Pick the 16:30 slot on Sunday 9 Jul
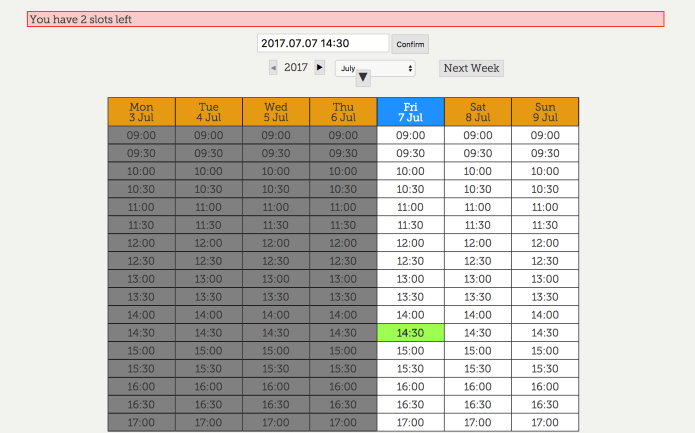 pyautogui.click(x=545, y=405)
